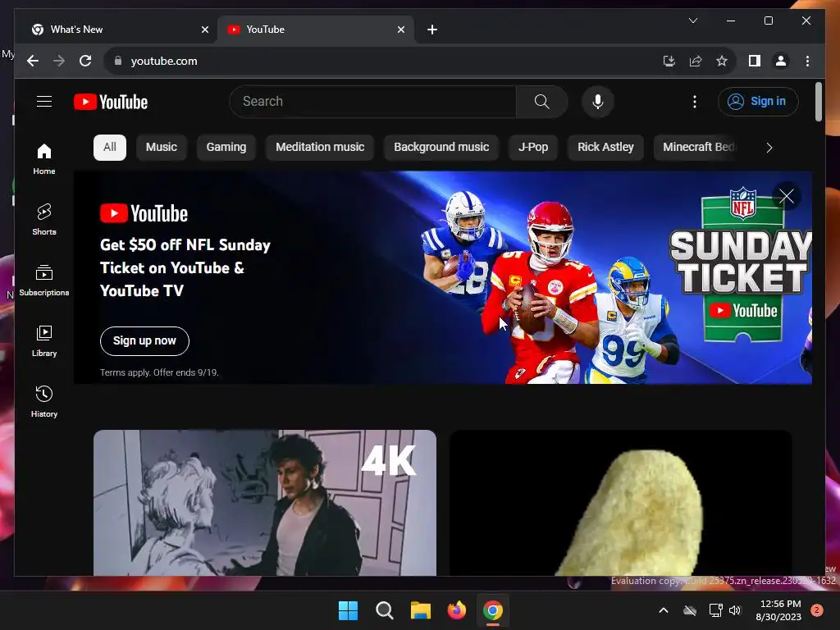Viewport: 840px width, 630px height.
Task: Launch Firefox from the taskbar
Action: pos(456,610)
